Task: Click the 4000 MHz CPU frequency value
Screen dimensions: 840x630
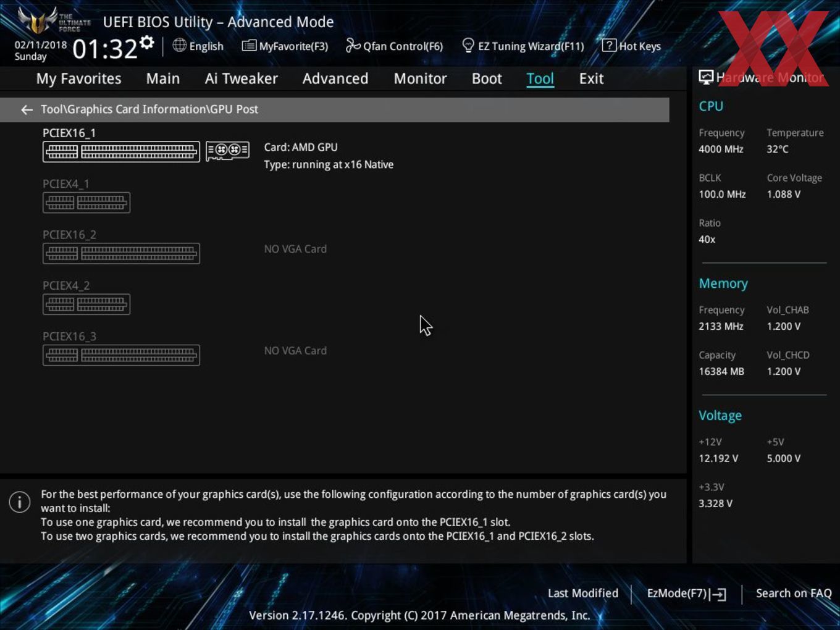Action: (721, 149)
